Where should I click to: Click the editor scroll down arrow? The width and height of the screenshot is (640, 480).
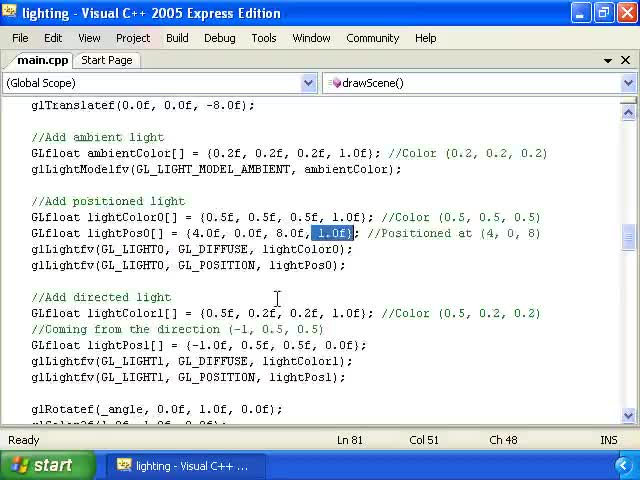click(x=628, y=416)
